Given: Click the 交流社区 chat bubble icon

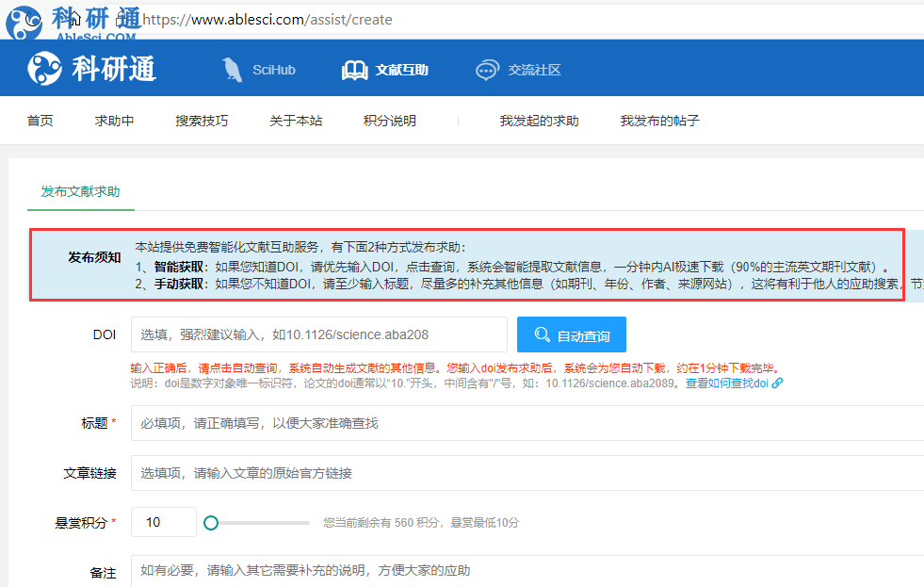Looking at the screenshot, I should [x=487, y=70].
